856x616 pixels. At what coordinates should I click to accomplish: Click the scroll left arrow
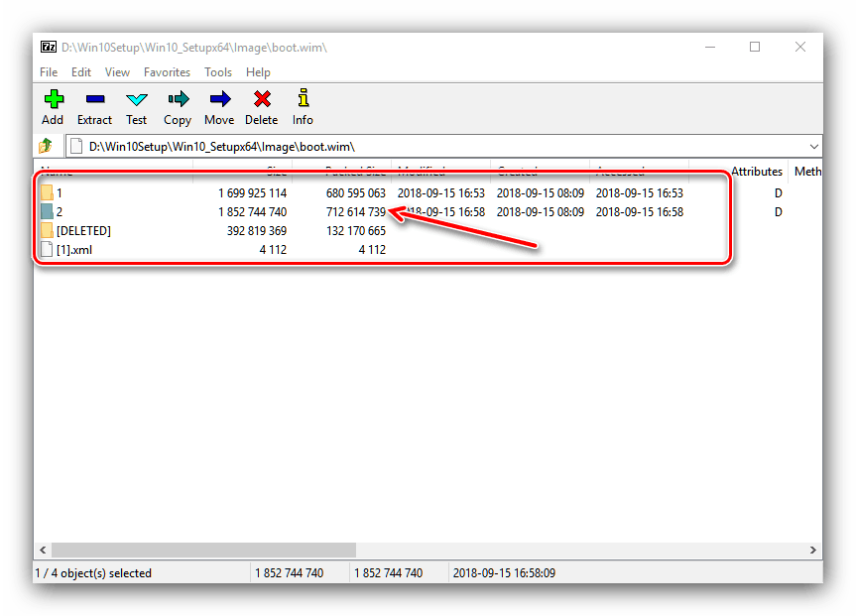43,550
